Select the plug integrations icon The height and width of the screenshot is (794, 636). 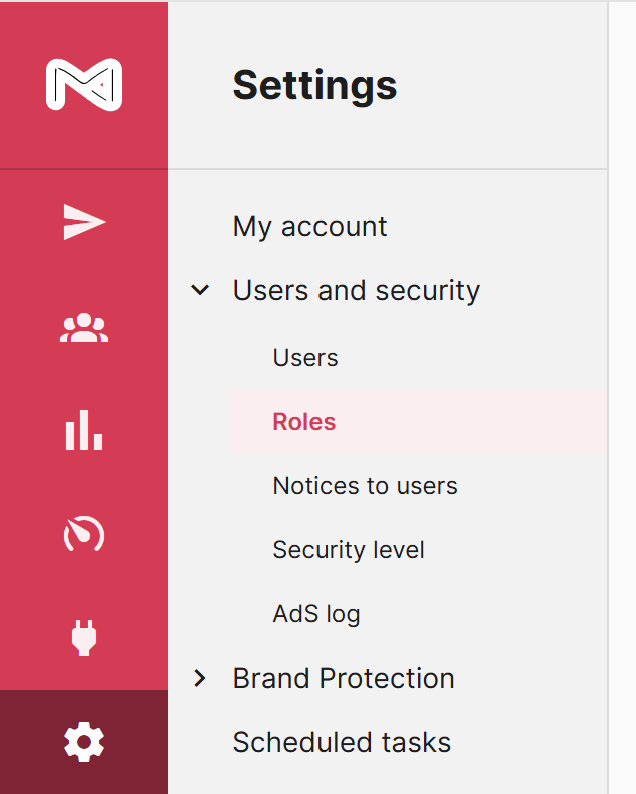84,638
